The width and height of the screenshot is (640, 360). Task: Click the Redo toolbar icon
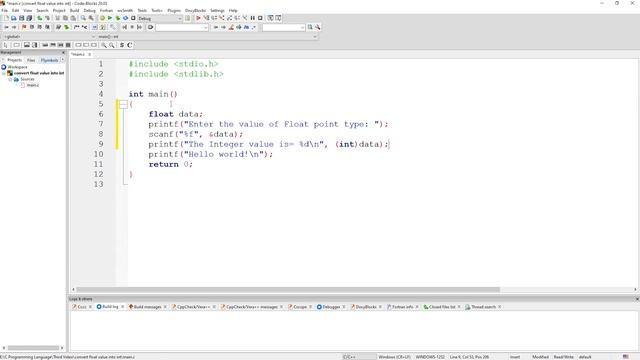click(x=47, y=18)
